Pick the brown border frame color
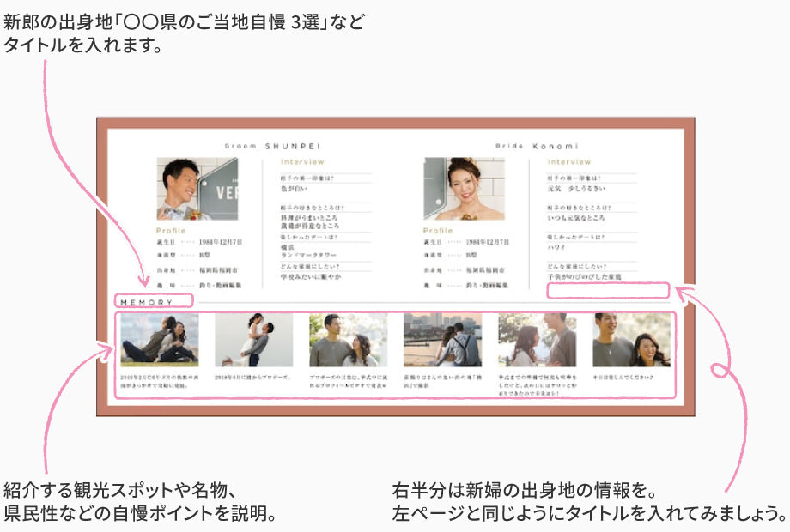The width and height of the screenshot is (790, 532). coord(101,257)
